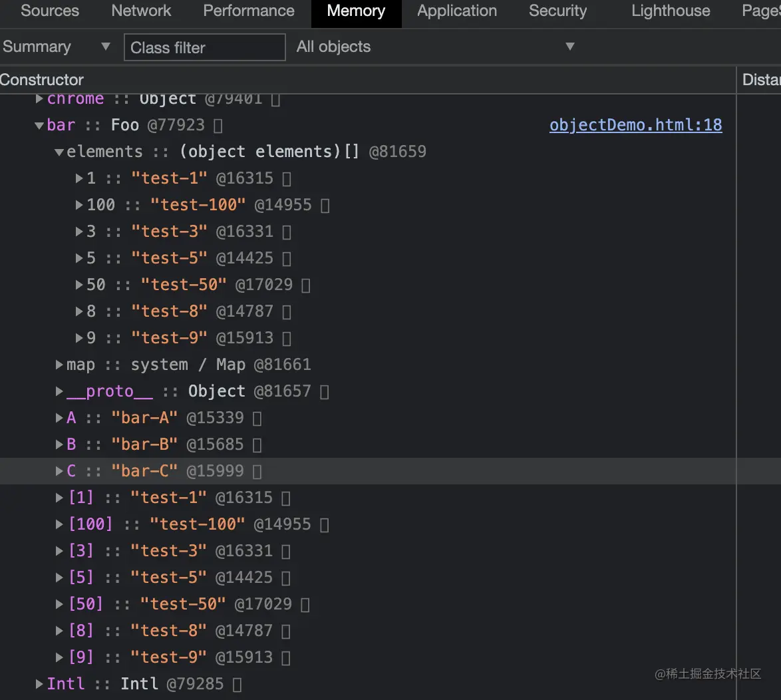Viewport: 781px width, 700px height.
Task: Open the All objects dropdown
Action: point(435,47)
